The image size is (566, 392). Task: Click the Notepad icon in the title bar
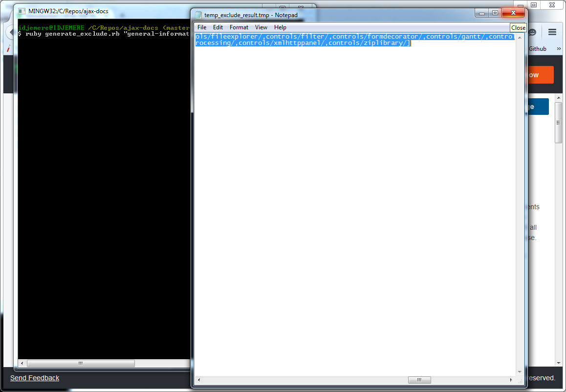click(x=198, y=15)
